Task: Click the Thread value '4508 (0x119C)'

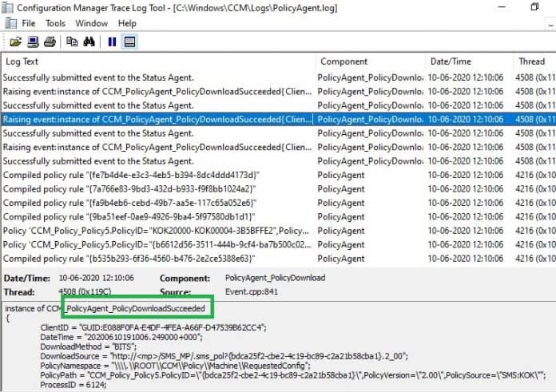Action: click(x=85, y=291)
